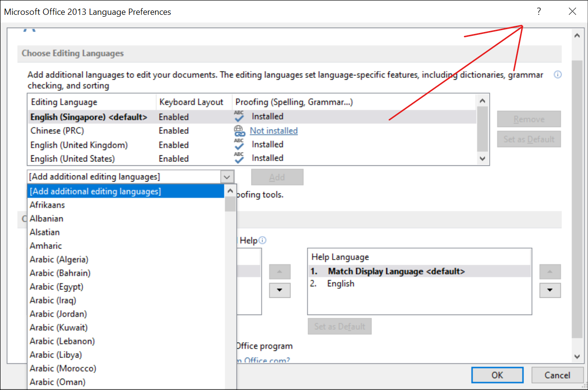Click the proofing icon for English (Singapore)
The width and height of the screenshot is (588, 390).
point(239,116)
